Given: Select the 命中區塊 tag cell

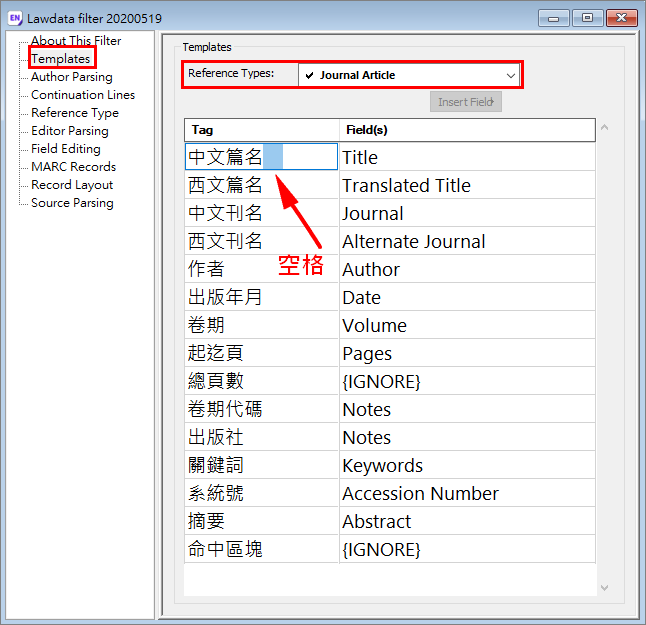Looking at the screenshot, I should [261, 549].
